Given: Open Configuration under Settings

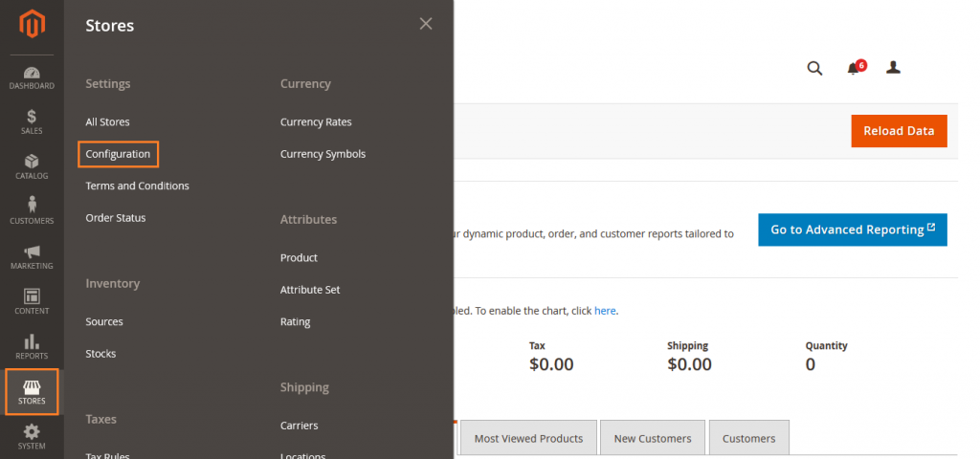Looking at the screenshot, I should (118, 154).
